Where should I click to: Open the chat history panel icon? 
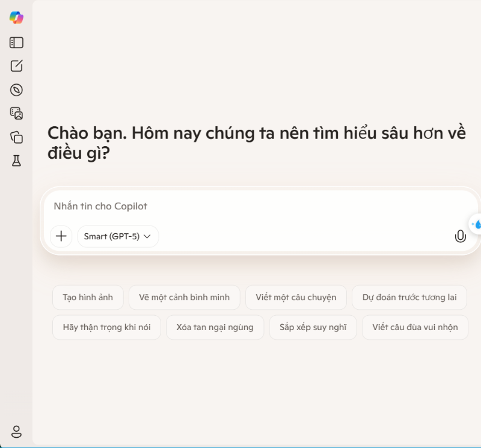click(17, 43)
